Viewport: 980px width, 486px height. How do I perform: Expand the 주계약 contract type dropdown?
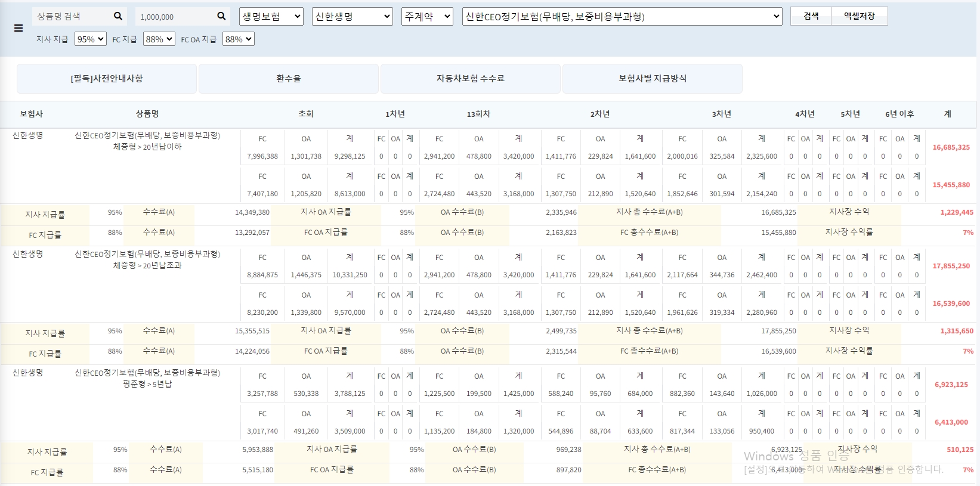428,16
